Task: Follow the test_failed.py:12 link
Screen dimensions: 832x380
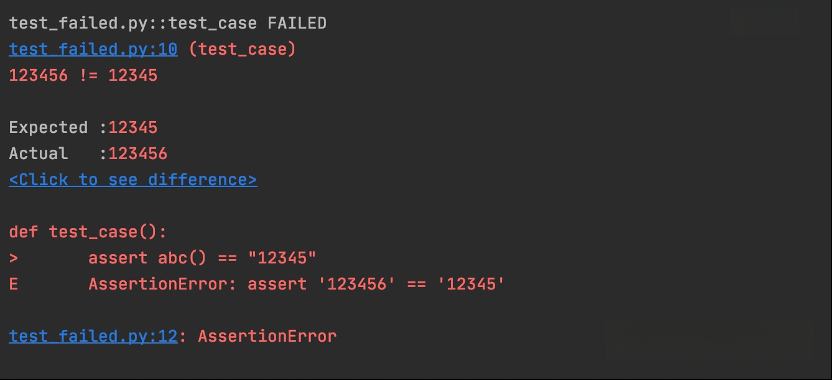Action: 93,336
